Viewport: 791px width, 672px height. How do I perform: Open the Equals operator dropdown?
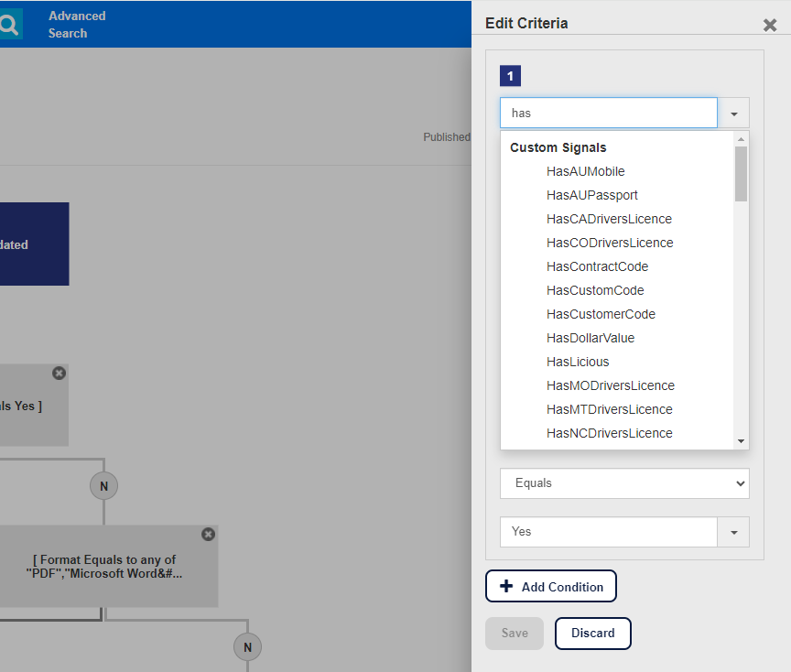click(x=624, y=483)
